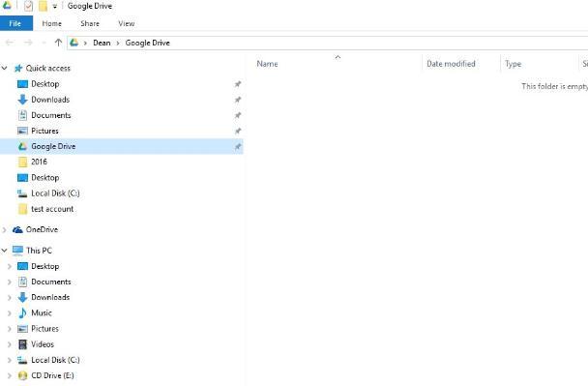Click the Forward navigation arrow
588x386 pixels.
[28, 43]
